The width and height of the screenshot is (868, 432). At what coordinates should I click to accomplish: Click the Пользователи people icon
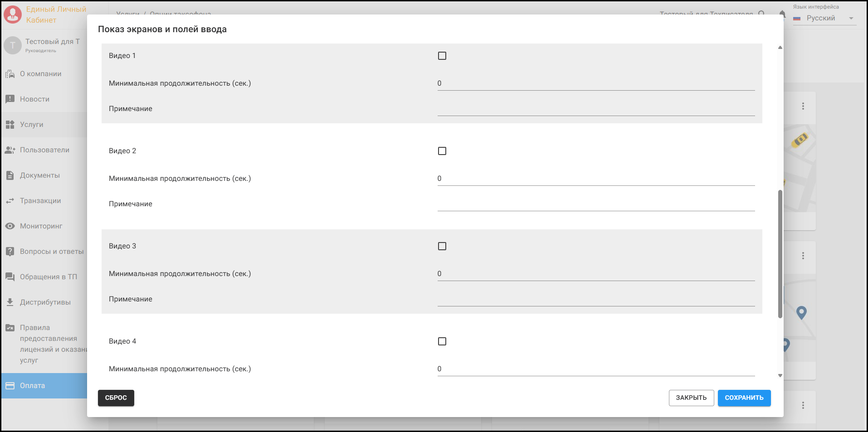click(x=10, y=150)
